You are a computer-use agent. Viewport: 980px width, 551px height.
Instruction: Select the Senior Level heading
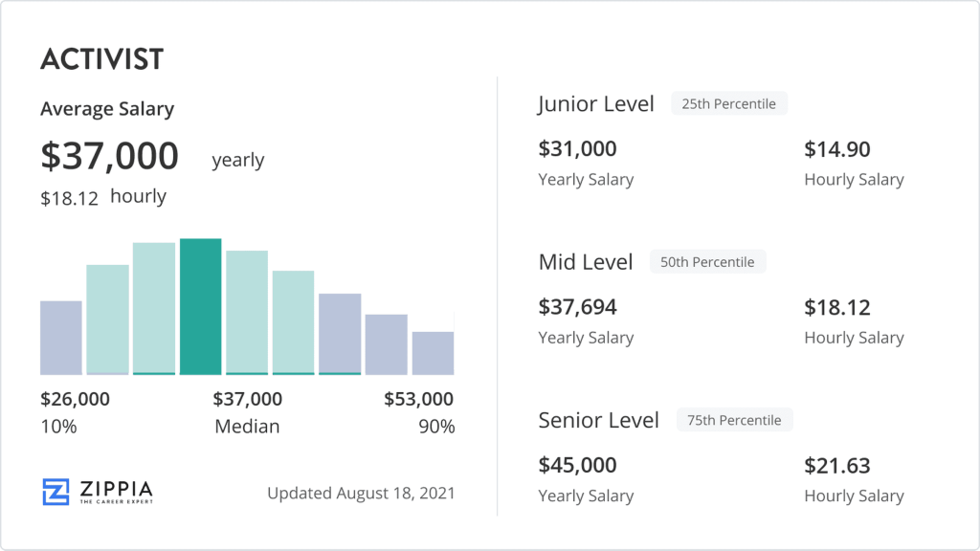tap(599, 420)
